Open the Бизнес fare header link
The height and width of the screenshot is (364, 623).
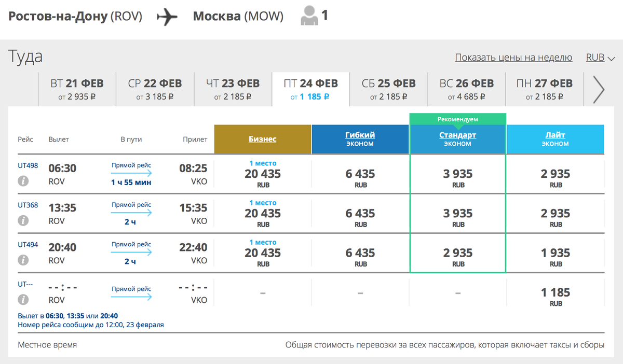[263, 139]
